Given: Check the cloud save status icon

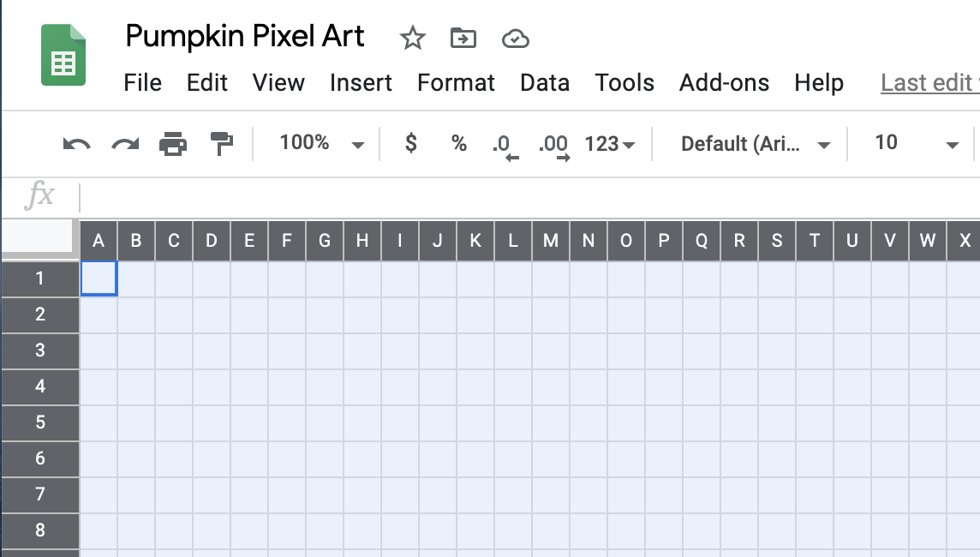Looking at the screenshot, I should (516, 39).
